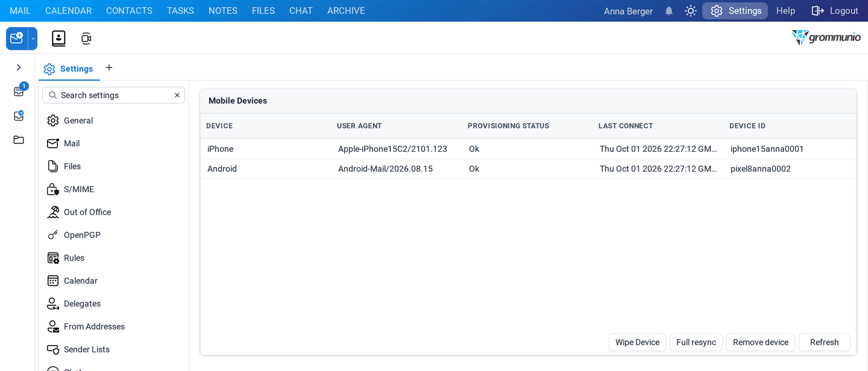Click the S/MIME lock icon
The width and height of the screenshot is (868, 371).
coord(53,189)
